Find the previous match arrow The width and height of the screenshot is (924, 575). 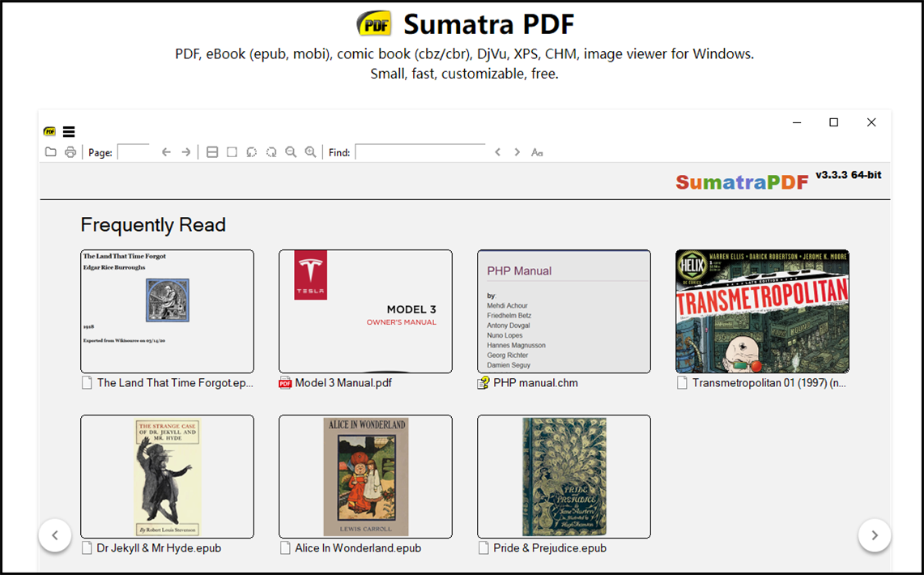[498, 152]
